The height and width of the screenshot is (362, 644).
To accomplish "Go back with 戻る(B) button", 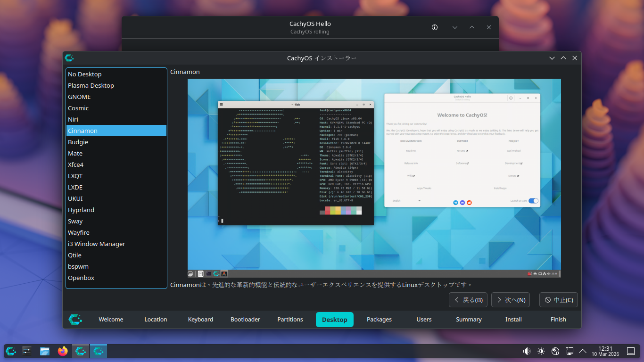I will click(x=469, y=300).
